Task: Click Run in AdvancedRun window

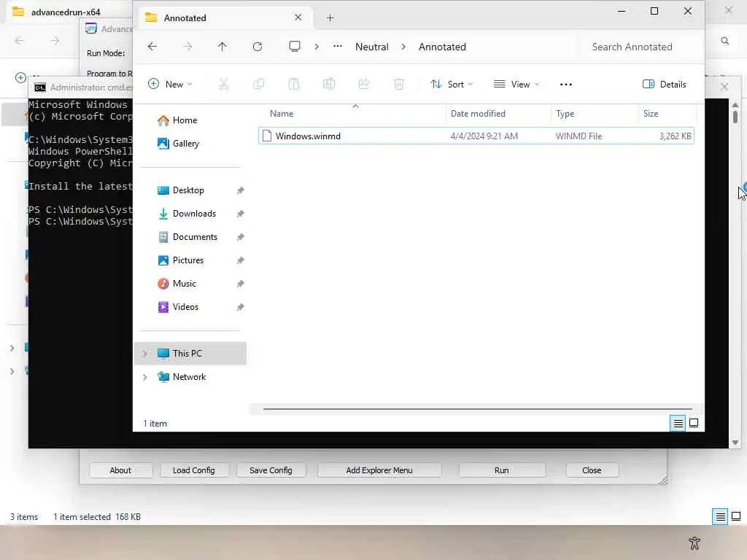Action: 502,470
